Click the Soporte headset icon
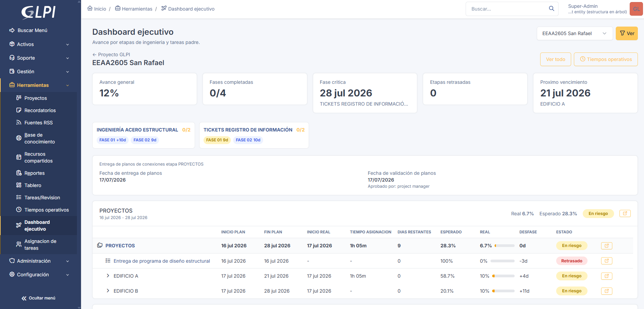 12,58
